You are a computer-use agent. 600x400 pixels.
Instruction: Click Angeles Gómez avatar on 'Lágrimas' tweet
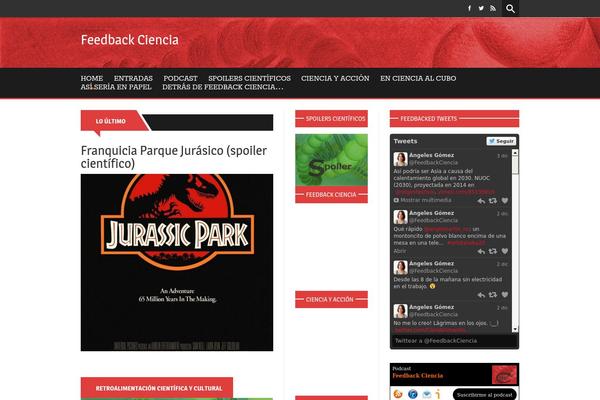400,311
